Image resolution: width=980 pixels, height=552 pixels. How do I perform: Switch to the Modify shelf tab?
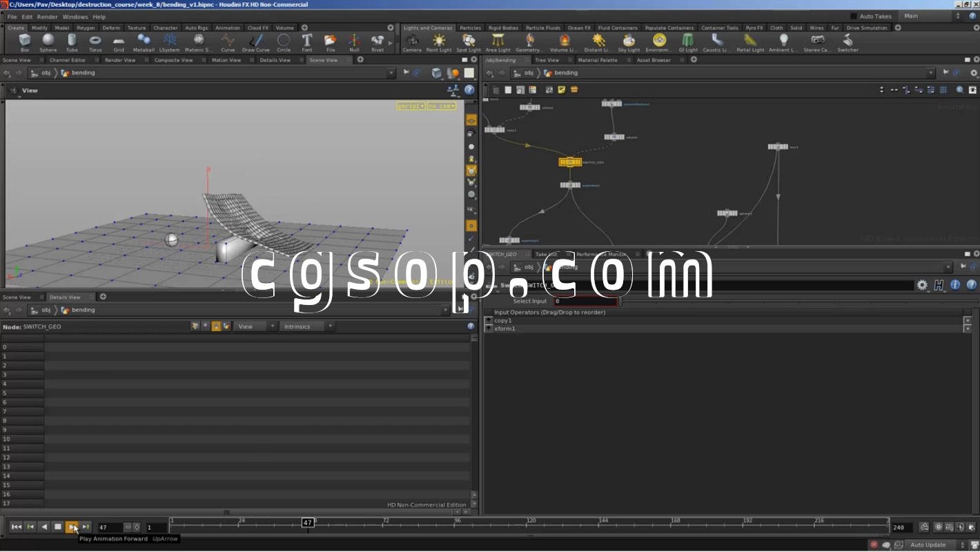(x=39, y=28)
